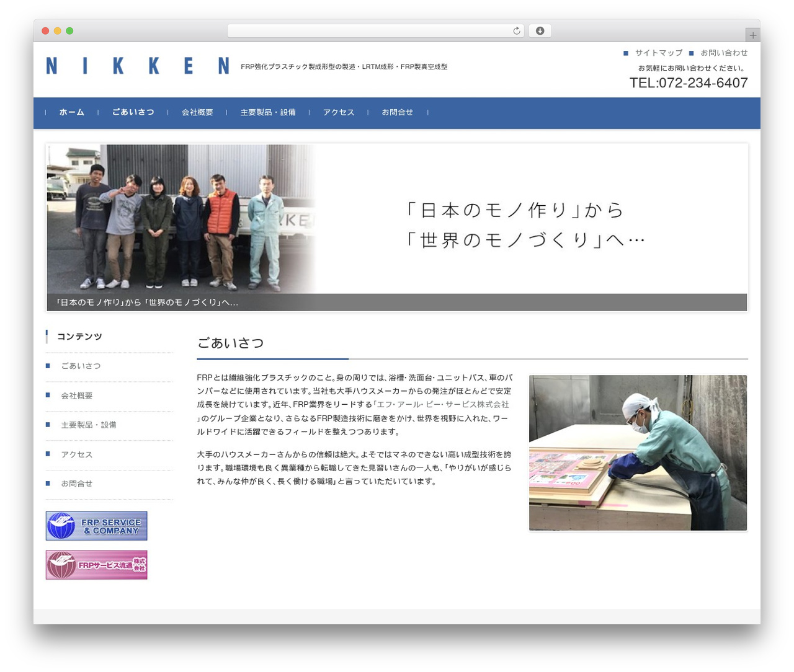Follow エフ・アール・ピー・サービス株式会社 link in text

[x=441, y=404]
